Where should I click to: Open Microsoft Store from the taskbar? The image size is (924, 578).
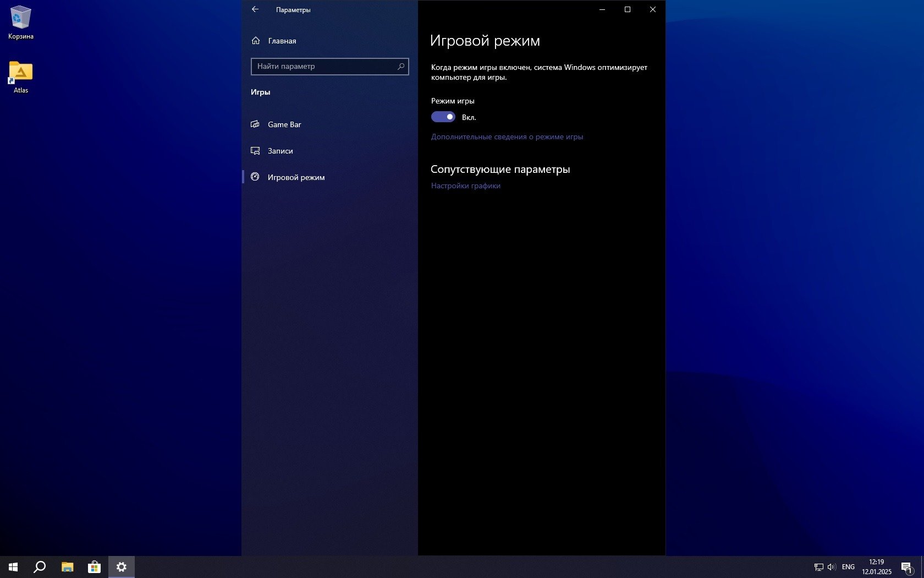tap(94, 566)
